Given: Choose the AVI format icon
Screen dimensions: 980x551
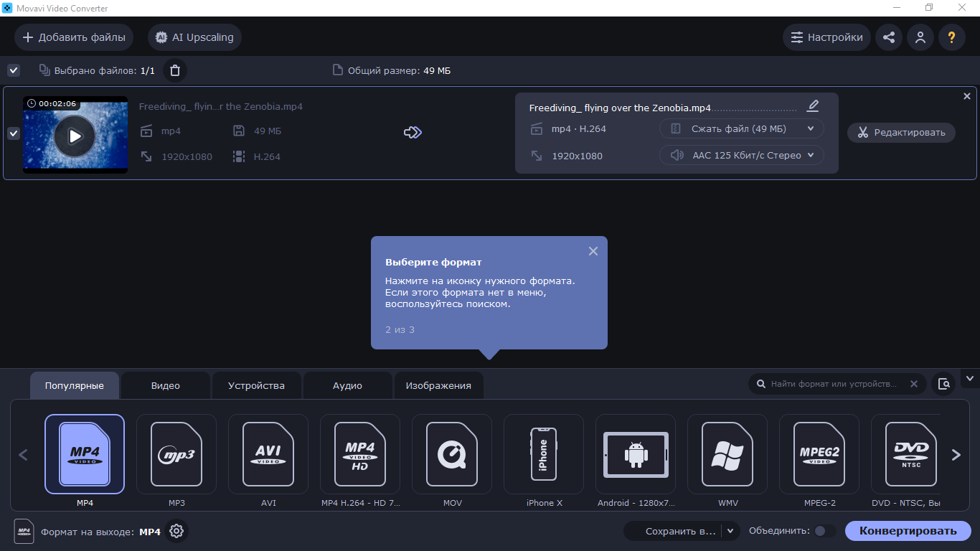Looking at the screenshot, I should coord(268,454).
